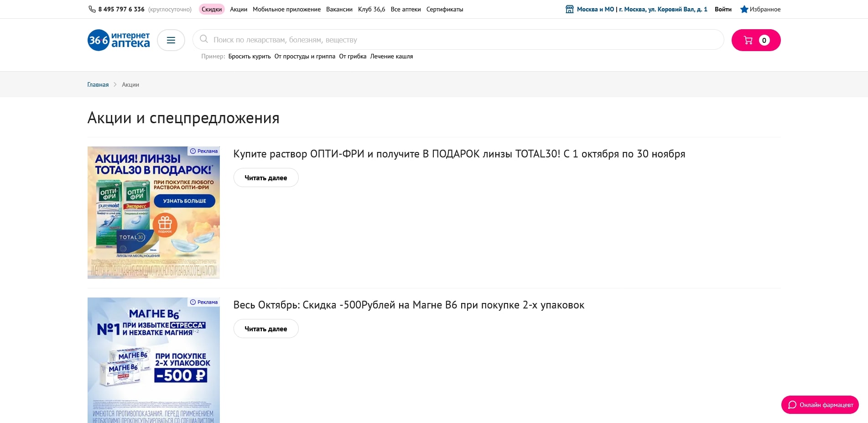The width and height of the screenshot is (868, 423).
Task: Click the store location icon
Action: tap(570, 9)
